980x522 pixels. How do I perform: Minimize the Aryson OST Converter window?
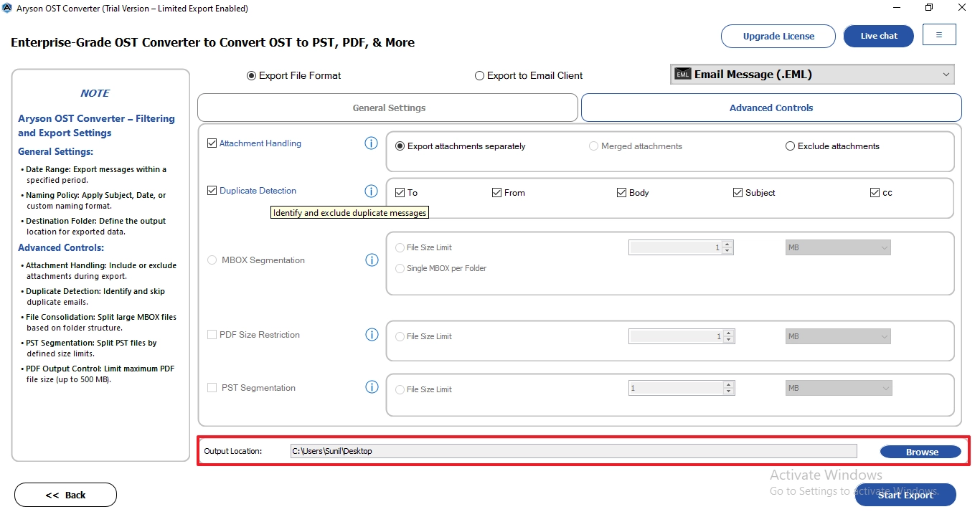click(x=897, y=8)
